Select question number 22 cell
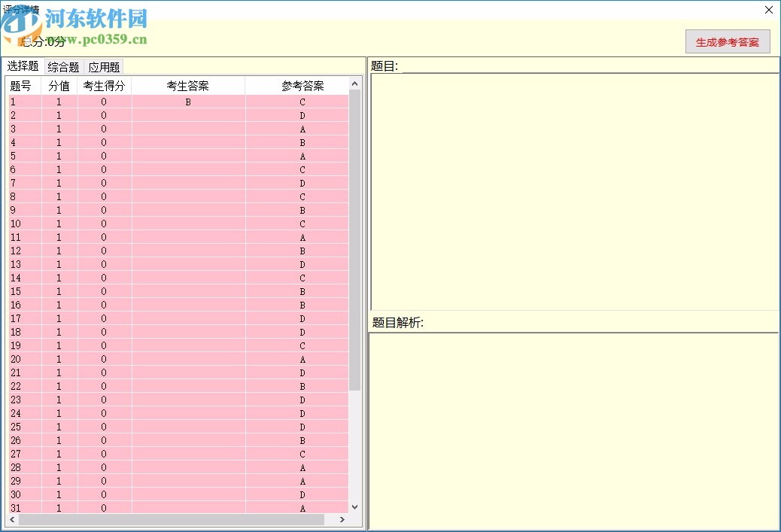This screenshot has height=532, width=781. (x=25, y=385)
